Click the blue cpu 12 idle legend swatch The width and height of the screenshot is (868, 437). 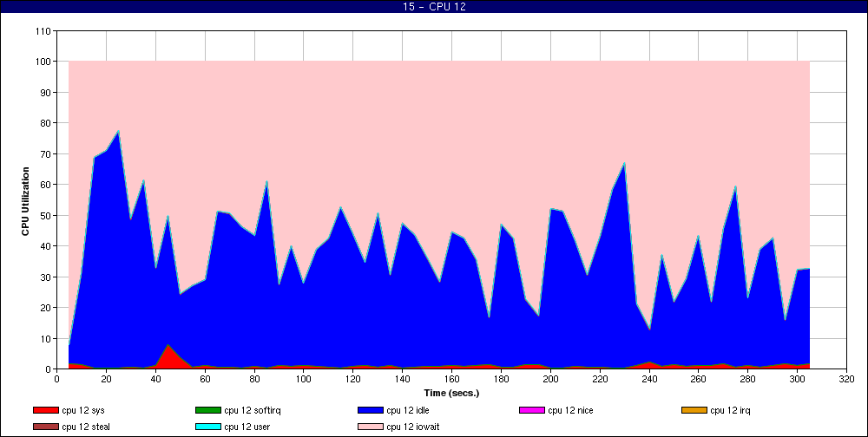pyautogui.click(x=371, y=410)
